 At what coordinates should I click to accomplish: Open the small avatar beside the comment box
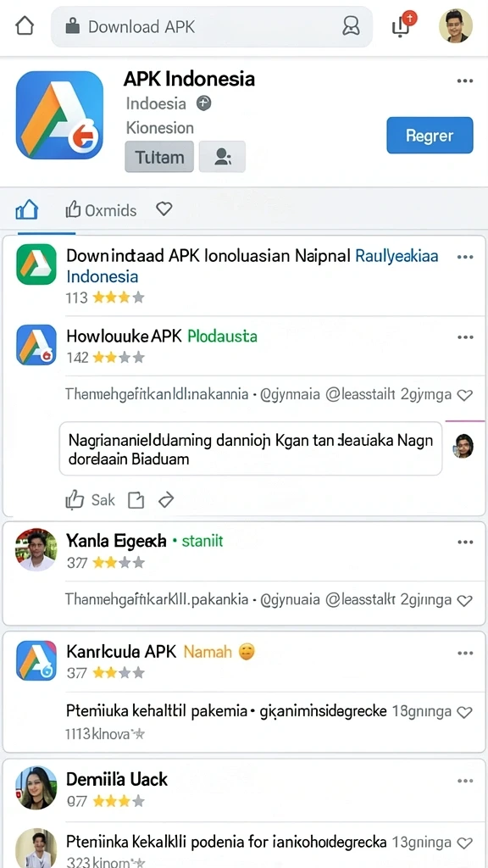(x=463, y=445)
